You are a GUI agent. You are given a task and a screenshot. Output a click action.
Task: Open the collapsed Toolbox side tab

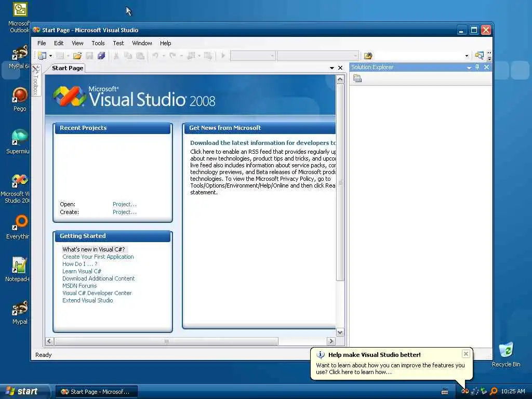click(x=36, y=81)
